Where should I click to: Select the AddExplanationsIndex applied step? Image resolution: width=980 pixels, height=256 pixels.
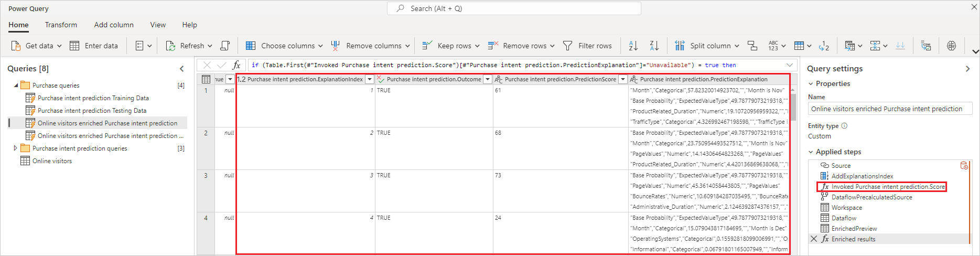862,176
